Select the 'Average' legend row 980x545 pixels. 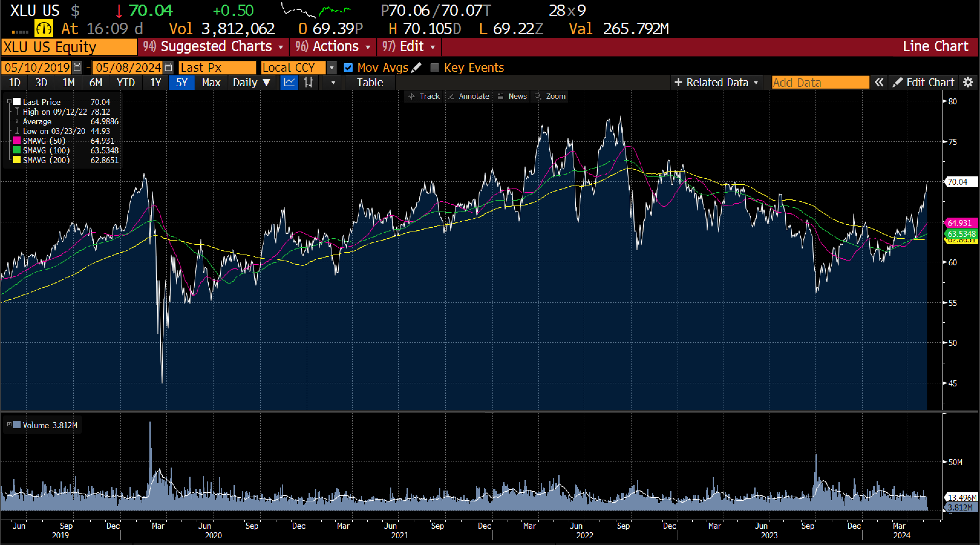click(66, 121)
